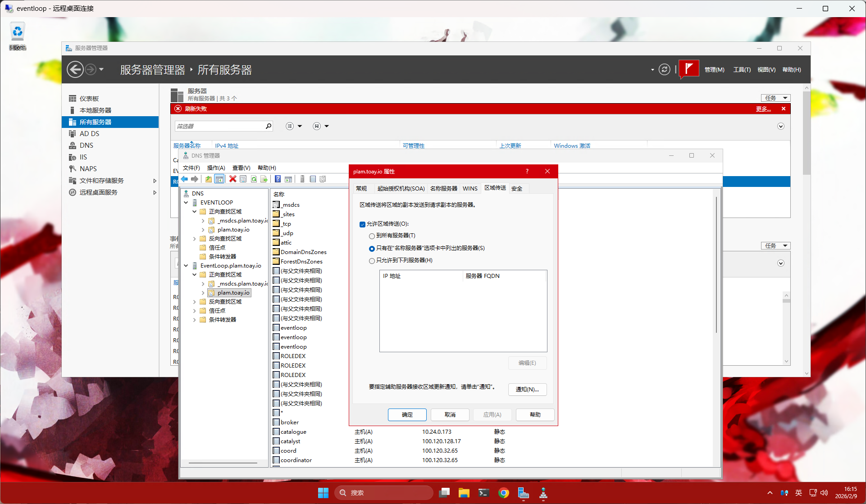Image resolution: width=866 pixels, height=504 pixels.
Task: Open the 操作(A) menu in DNS Manager
Action: point(216,168)
